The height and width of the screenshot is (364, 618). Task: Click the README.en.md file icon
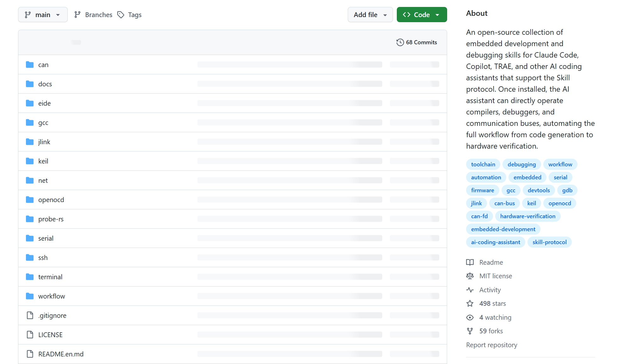(x=30, y=354)
